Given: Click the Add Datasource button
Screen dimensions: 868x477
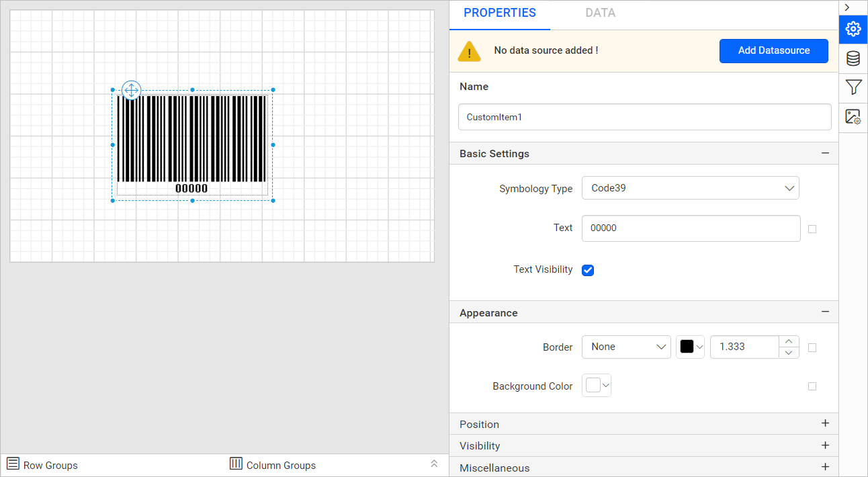Looking at the screenshot, I should point(774,50).
